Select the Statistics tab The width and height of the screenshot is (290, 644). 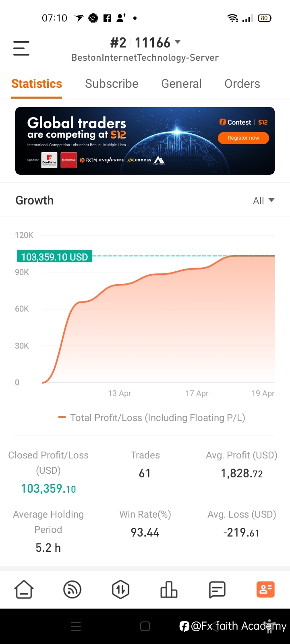[37, 84]
